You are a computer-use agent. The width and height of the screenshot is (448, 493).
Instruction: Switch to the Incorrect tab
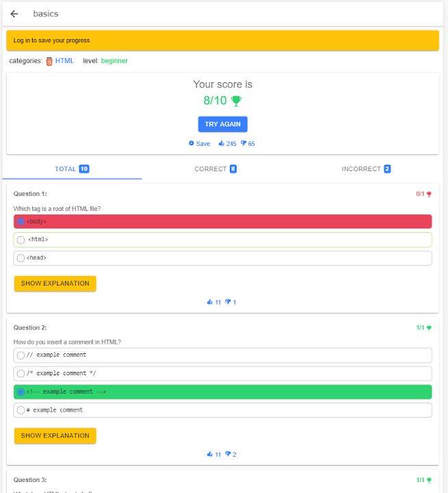tap(366, 169)
